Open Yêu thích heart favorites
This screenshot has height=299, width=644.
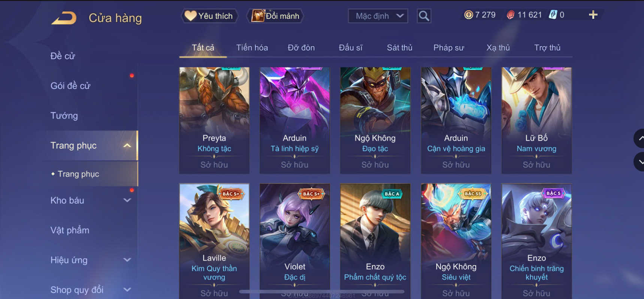pyautogui.click(x=209, y=16)
